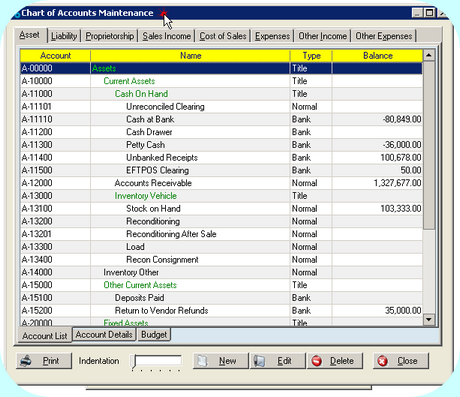Image resolution: width=460 pixels, height=397 pixels.
Task: Select the Accounts Receivable row
Action: [x=221, y=183]
